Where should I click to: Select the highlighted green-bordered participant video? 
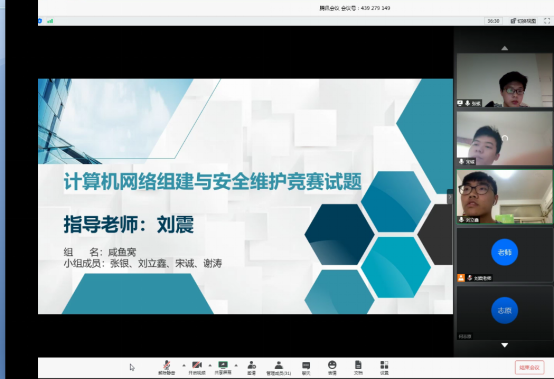click(x=505, y=196)
